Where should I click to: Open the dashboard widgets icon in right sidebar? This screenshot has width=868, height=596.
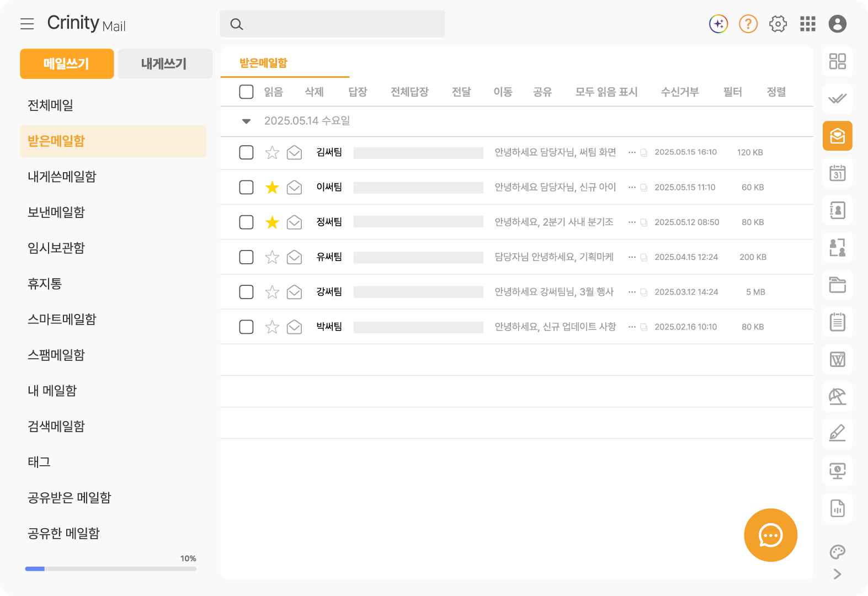(838, 61)
